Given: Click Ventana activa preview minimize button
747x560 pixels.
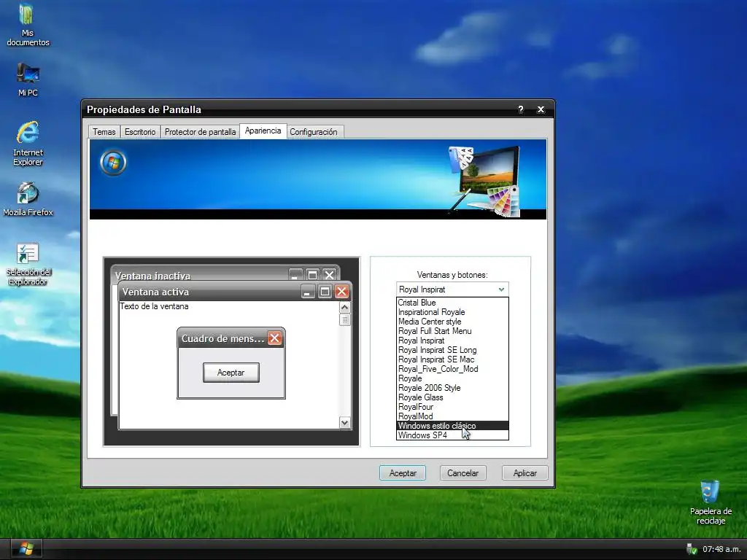Looking at the screenshot, I should point(308,292).
